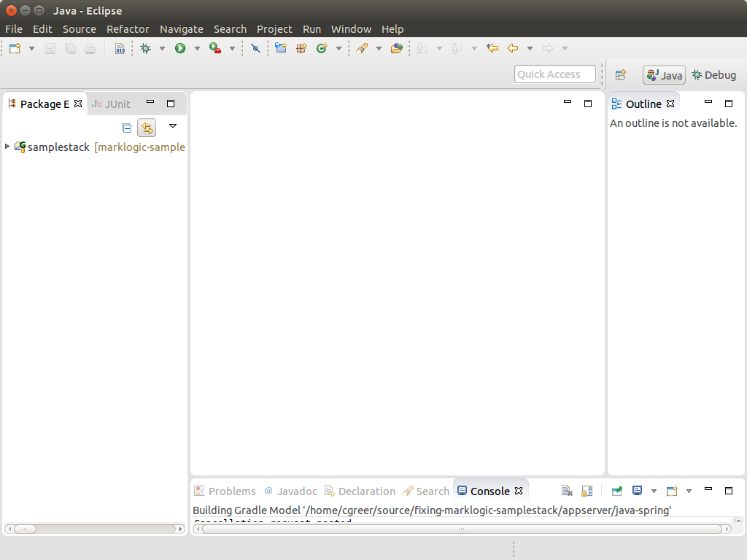Click the green Run button

(x=180, y=48)
